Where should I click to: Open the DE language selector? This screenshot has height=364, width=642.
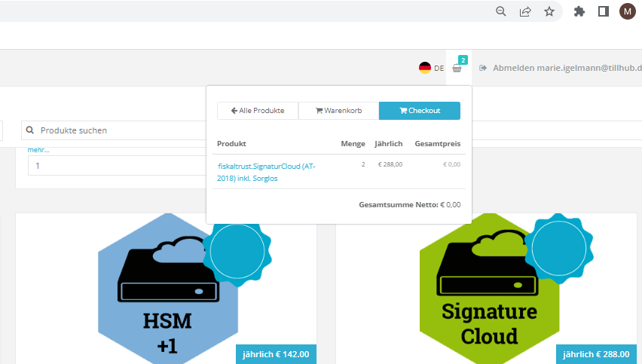point(439,69)
